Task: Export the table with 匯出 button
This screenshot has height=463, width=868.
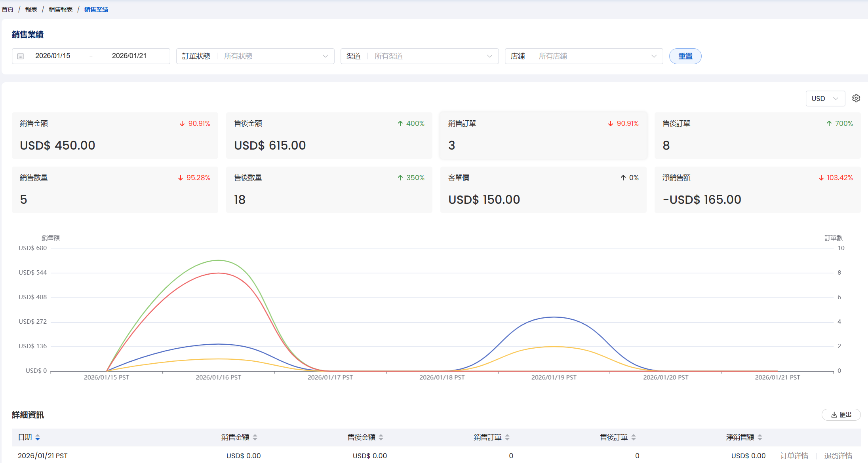Action: point(841,415)
